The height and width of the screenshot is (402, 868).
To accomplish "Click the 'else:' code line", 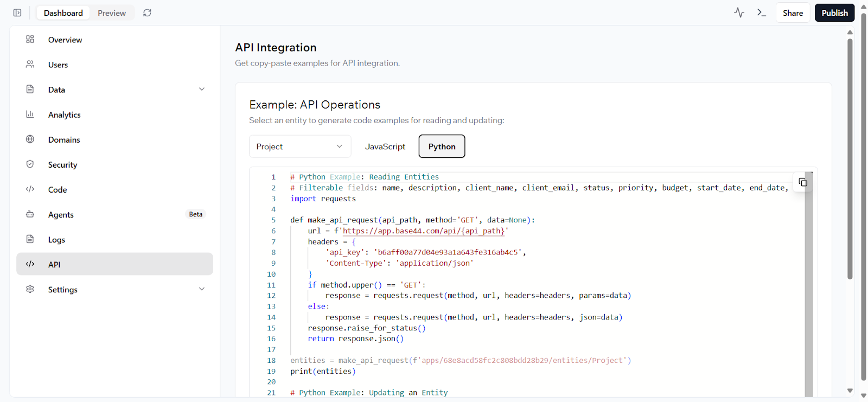I will tap(318, 307).
